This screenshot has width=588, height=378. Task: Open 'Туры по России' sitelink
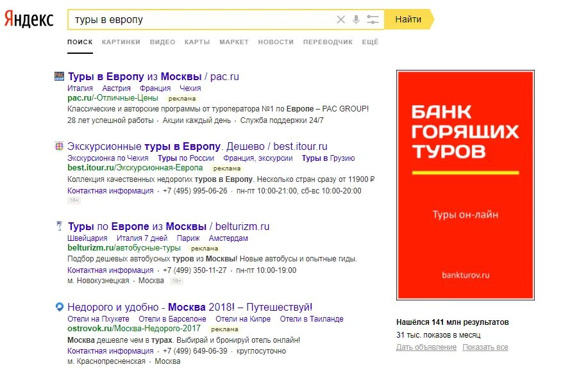pos(185,158)
